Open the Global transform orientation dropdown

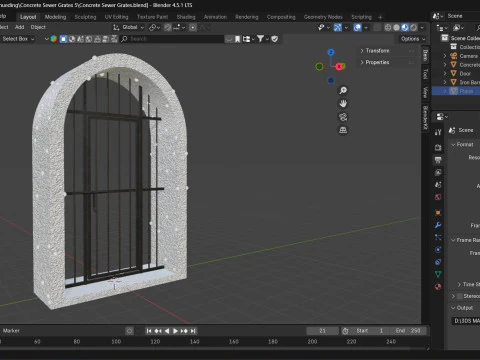pyautogui.click(x=128, y=27)
